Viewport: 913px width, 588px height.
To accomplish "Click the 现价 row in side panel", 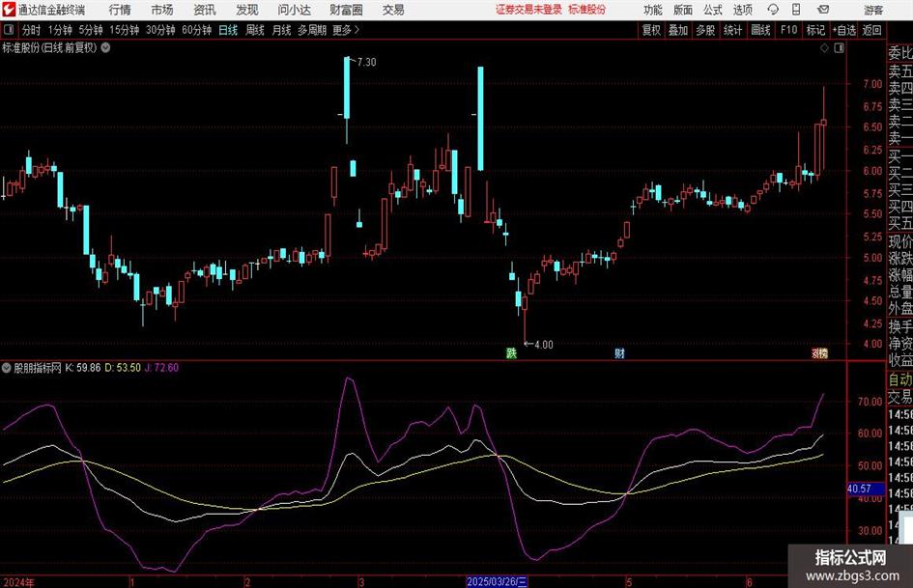I will pos(900,241).
